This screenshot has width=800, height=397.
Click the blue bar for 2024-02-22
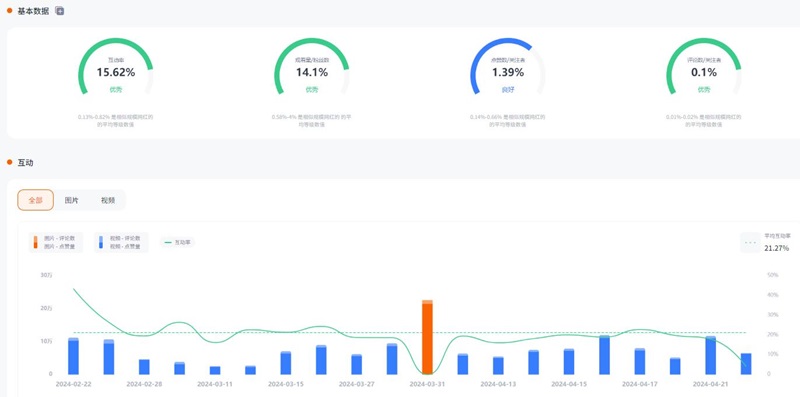tap(73, 356)
